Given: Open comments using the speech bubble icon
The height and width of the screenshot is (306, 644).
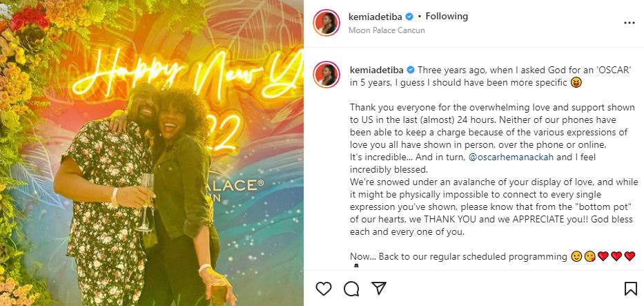Looking at the screenshot, I should pos(351,288).
